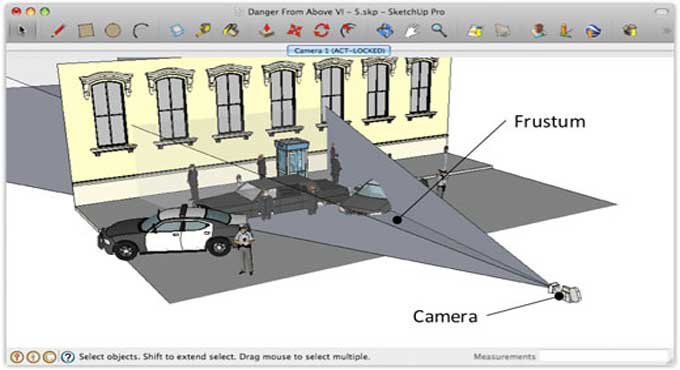Select the Tape Measure tool

(203, 31)
